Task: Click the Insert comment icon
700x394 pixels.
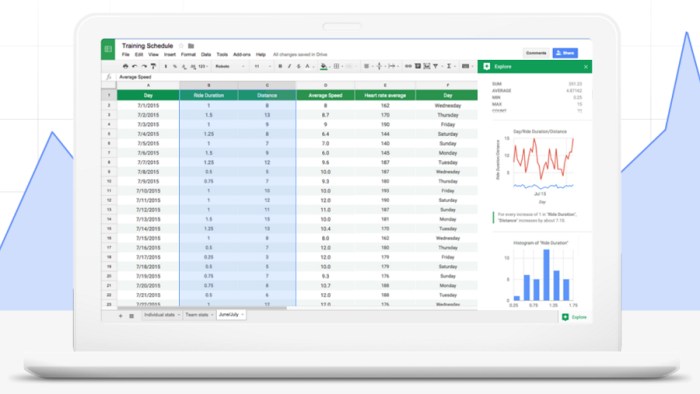Action: tap(418, 66)
